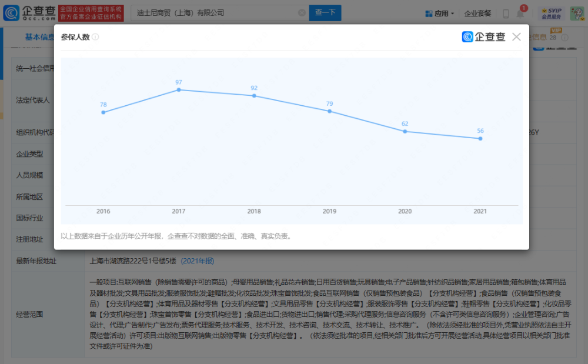Switch to the 基本信息 tab
The height and width of the screenshot is (364, 588).
pos(39,36)
